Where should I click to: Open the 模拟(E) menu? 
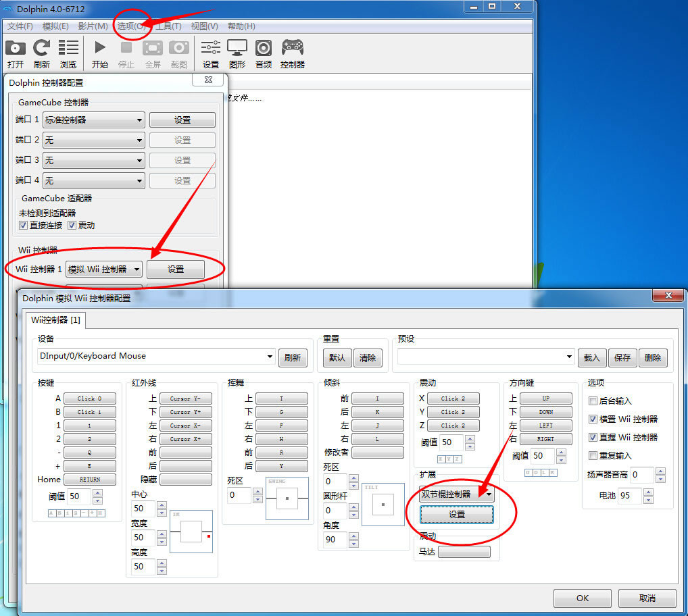pyautogui.click(x=55, y=26)
